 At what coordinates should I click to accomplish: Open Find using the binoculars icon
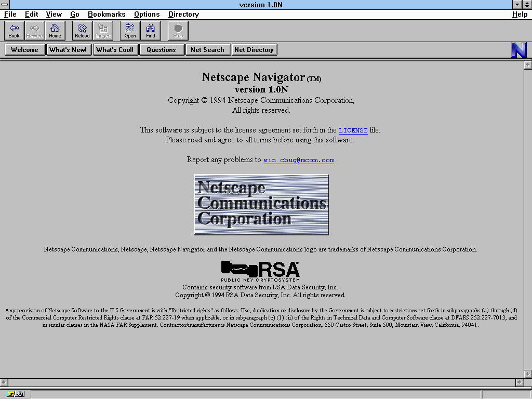click(x=150, y=31)
